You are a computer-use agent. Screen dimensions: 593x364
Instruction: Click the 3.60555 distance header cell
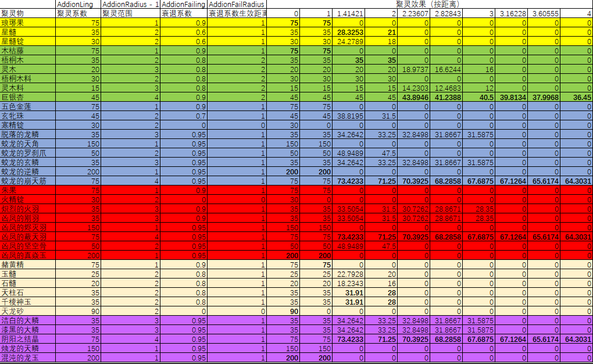click(545, 13)
